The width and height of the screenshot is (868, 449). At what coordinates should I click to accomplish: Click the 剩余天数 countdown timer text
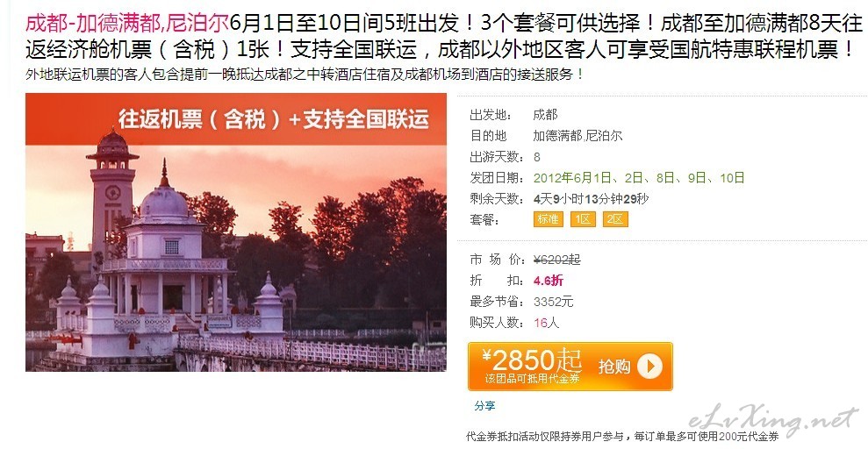pos(591,199)
